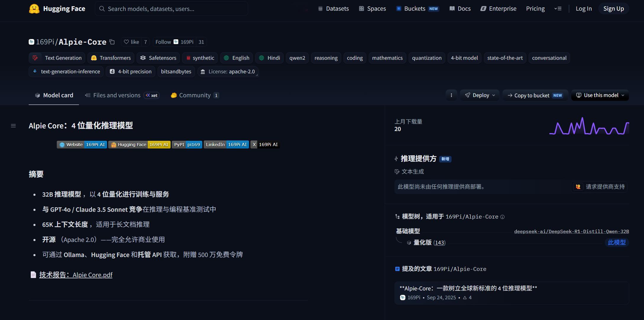The height and width of the screenshot is (320, 644).
Task: Select the Hindi language tag
Action: [269, 58]
